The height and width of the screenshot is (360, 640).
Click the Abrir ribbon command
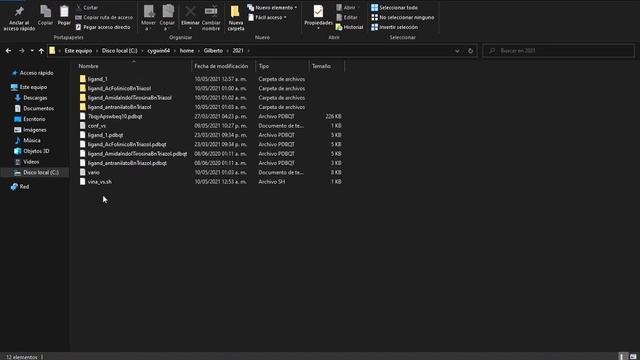pyautogui.click(x=346, y=8)
